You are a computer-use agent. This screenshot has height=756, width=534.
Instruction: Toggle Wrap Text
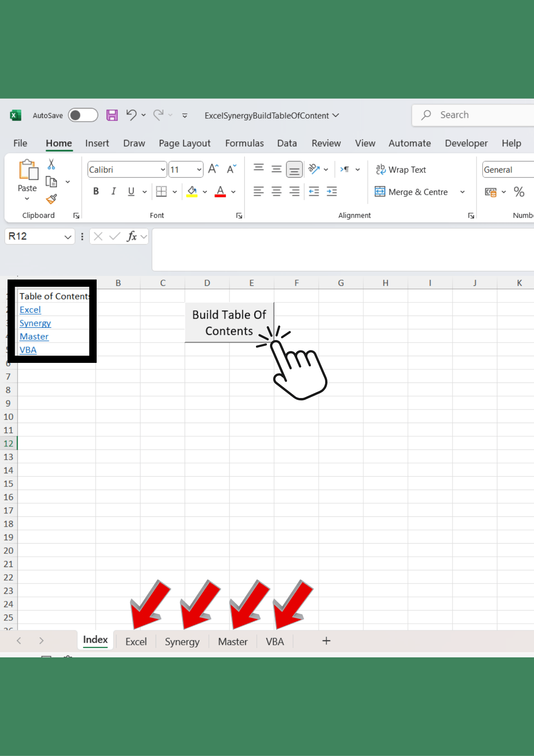tap(401, 170)
